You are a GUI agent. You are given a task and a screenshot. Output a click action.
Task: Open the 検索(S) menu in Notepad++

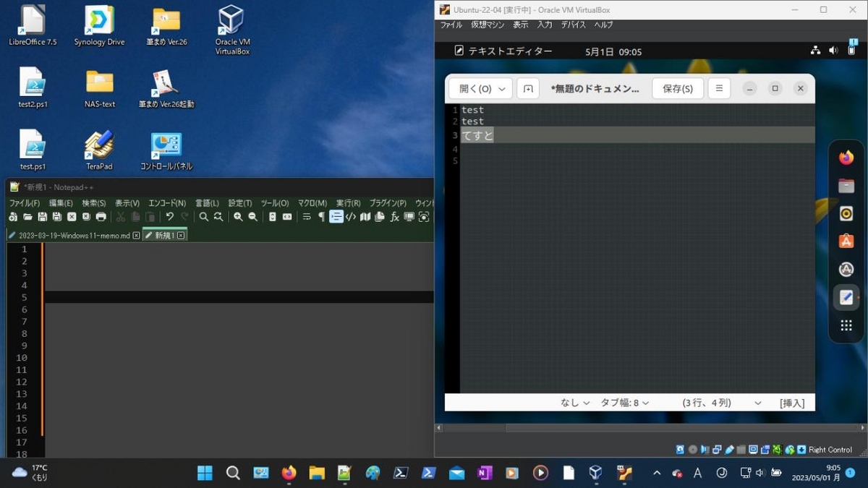pyautogui.click(x=94, y=203)
